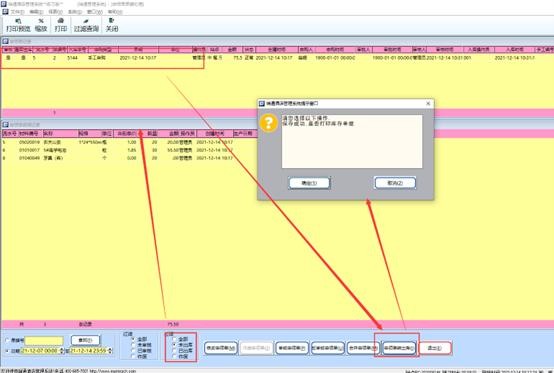Click the total 75.50 in the pink footer
Viewport: 554px width, 373px height.
tap(173, 324)
